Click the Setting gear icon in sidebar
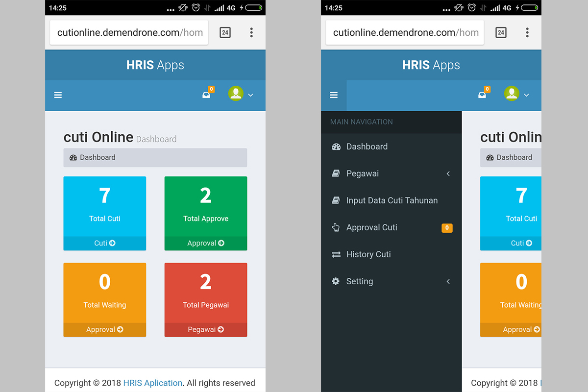Image resolution: width=588 pixels, height=392 pixels. [336, 281]
